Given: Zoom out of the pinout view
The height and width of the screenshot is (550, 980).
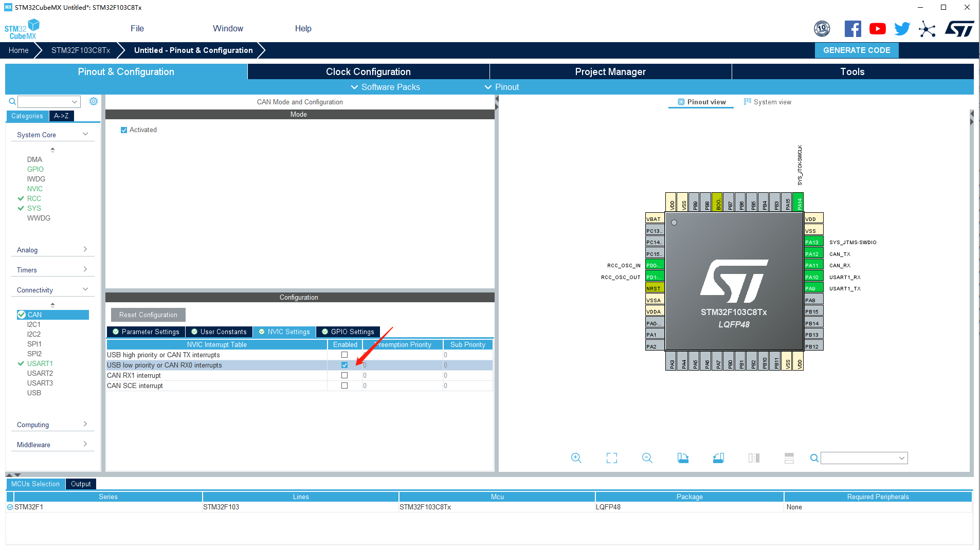Looking at the screenshot, I should pyautogui.click(x=647, y=457).
